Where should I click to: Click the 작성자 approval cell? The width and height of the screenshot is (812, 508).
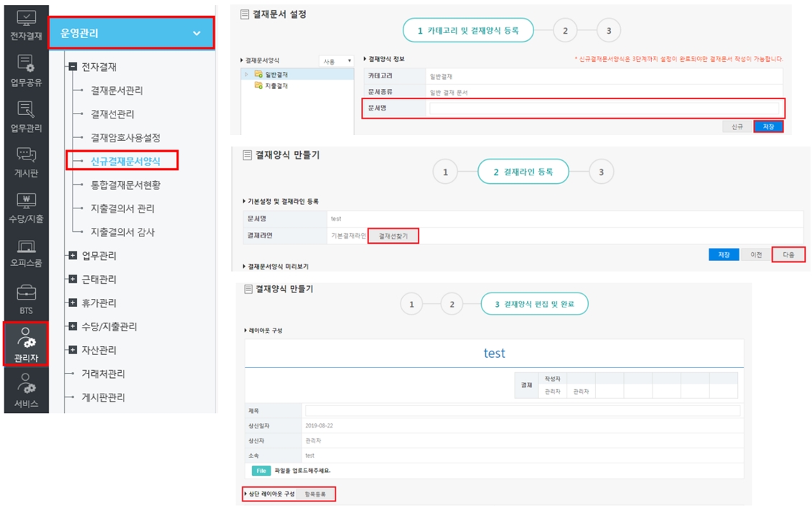pyautogui.click(x=553, y=379)
